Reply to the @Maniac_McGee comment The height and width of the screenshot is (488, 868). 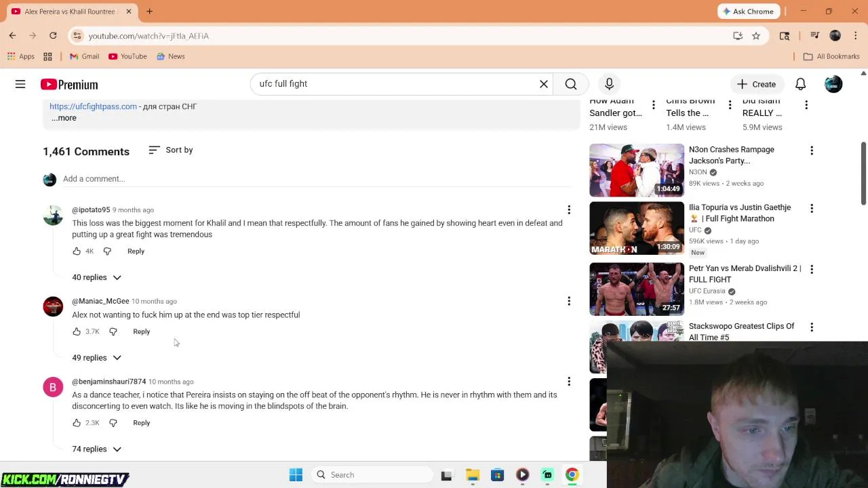(141, 331)
